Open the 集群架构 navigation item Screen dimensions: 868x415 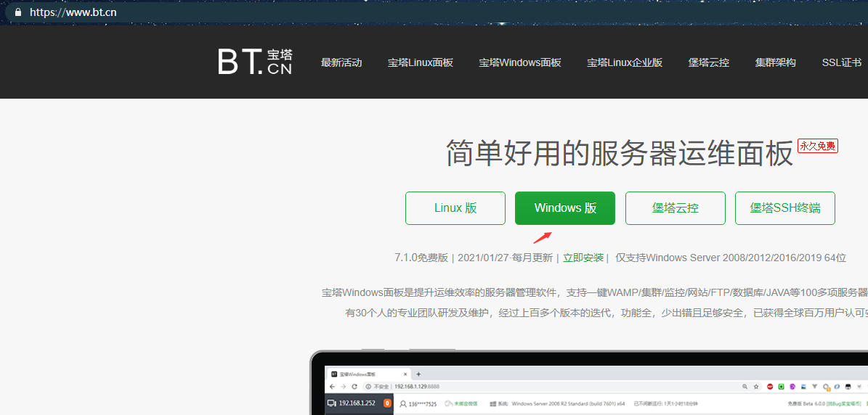(x=775, y=62)
